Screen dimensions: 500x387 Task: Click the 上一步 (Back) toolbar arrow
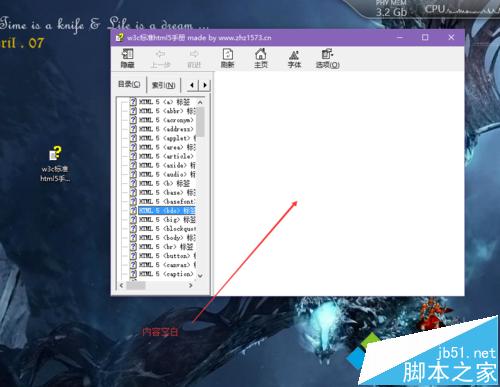point(161,58)
